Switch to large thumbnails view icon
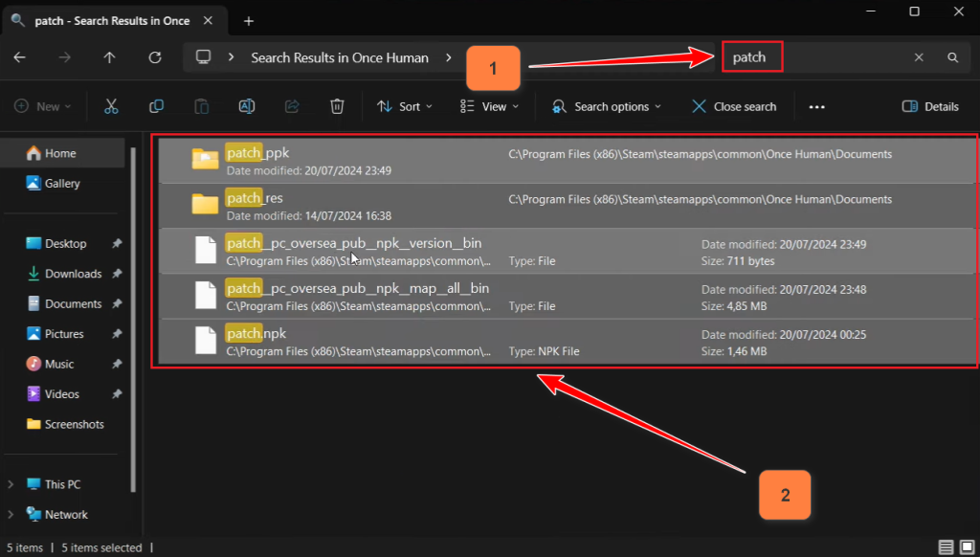The width and height of the screenshot is (980, 557). tap(967, 547)
